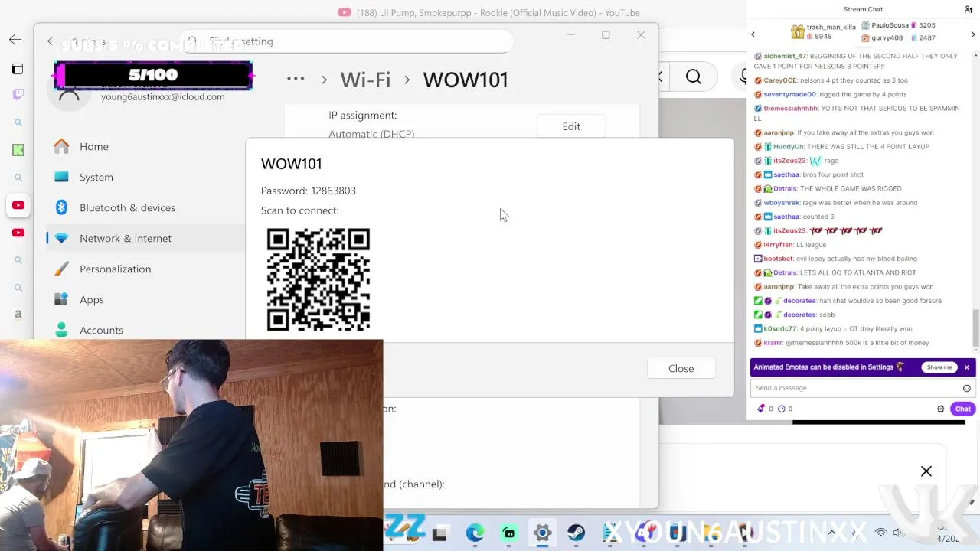Click the green K icon in browser sidebar

(18, 150)
